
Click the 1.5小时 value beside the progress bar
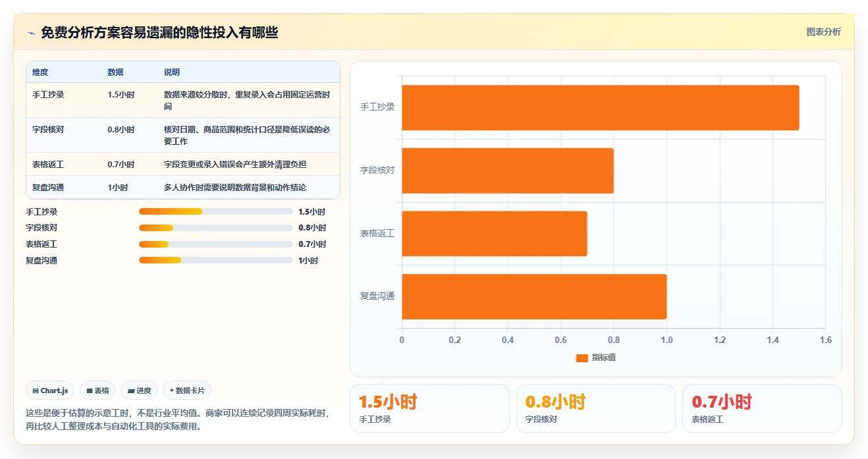pos(312,212)
